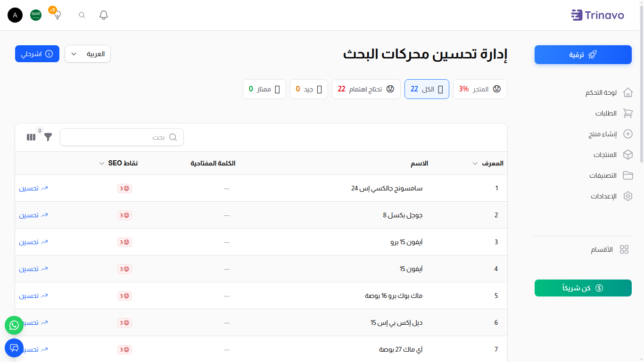The height and width of the screenshot is (362, 644).
Task: Select the الكل 22 filter tab
Action: [x=427, y=89]
